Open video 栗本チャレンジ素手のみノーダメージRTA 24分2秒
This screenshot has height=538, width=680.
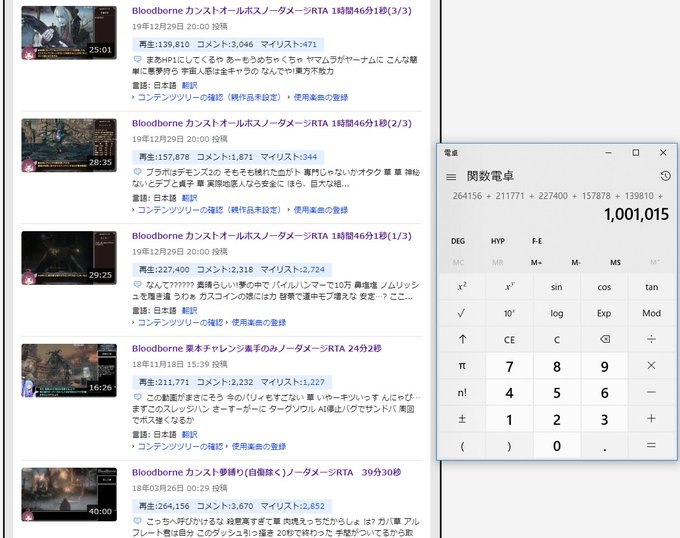tap(257, 349)
